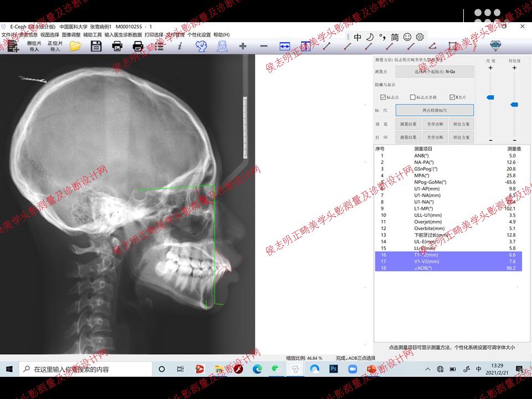Expand the system tray hidden icons chevron

[x=427, y=369]
